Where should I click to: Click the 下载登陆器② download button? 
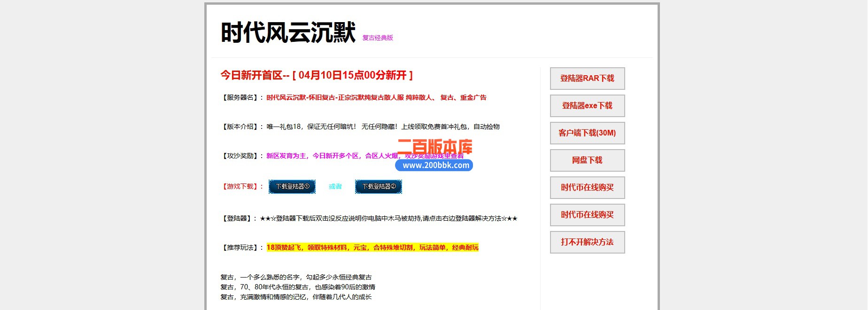click(379, 187)
